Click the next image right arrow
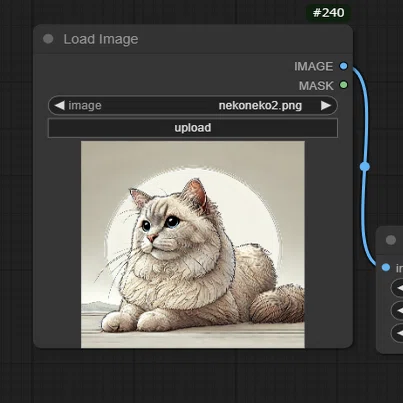 [326, 105]
